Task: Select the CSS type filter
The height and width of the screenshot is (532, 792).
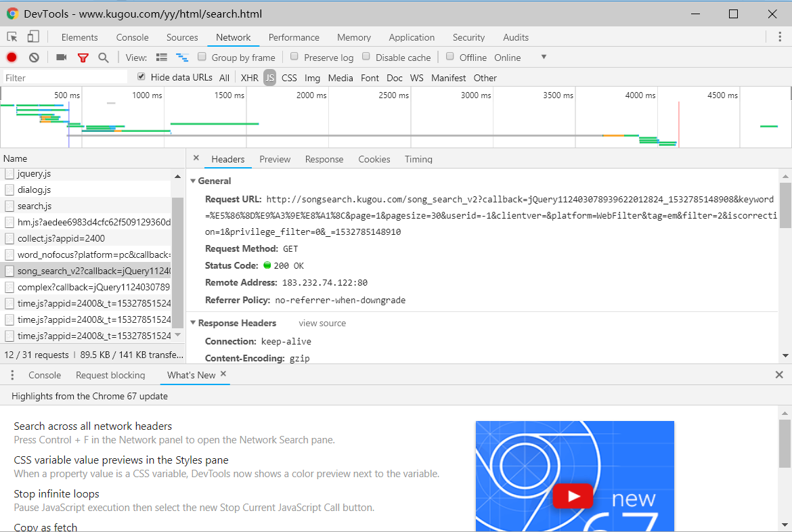Action: [x=290, y=78]
